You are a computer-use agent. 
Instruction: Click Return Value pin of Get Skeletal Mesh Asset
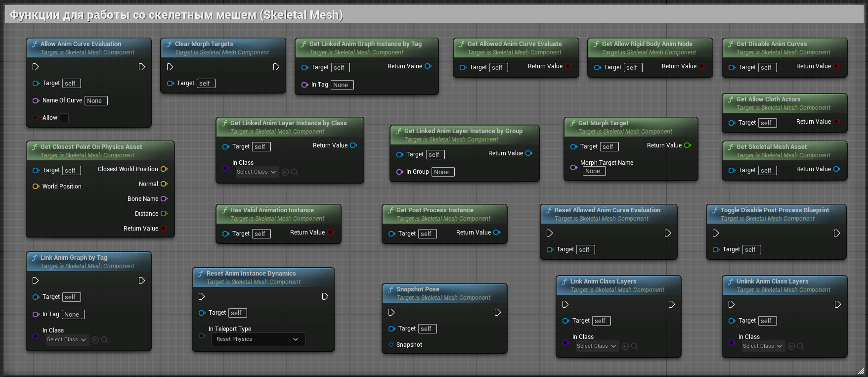click(837, 169)
